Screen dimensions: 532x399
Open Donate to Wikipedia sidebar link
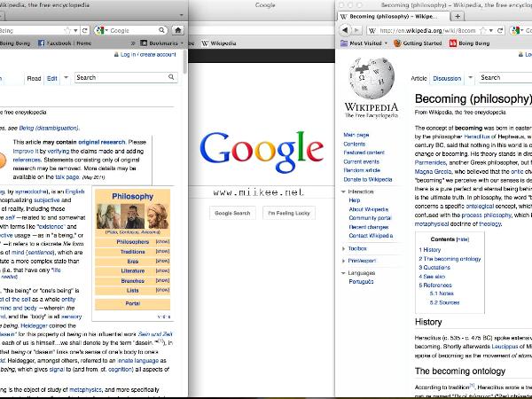coord(368,179)
